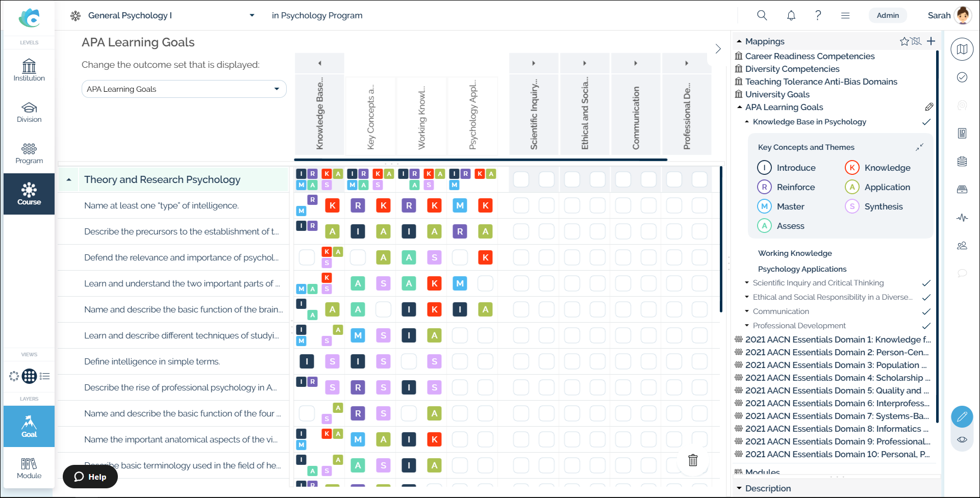Click the question mark help icon
Image resolution: width=980 pixels, height=498 pixels.
(x=818, y=15)
